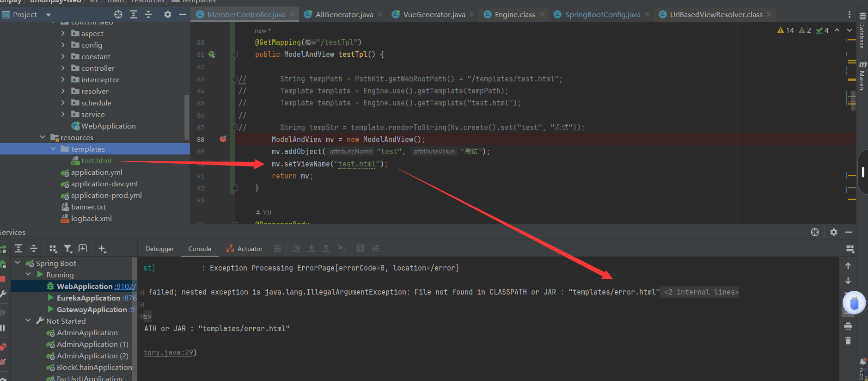Fold the testTpl method on line 81

tap(235, 55)
